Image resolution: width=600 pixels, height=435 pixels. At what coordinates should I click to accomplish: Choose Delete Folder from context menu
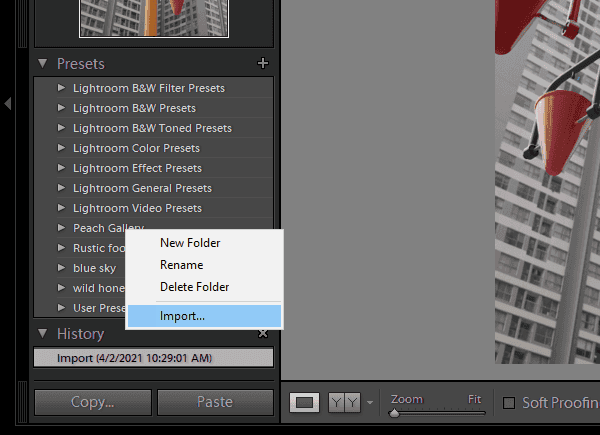pyautogui.click(x=204, y=287)
